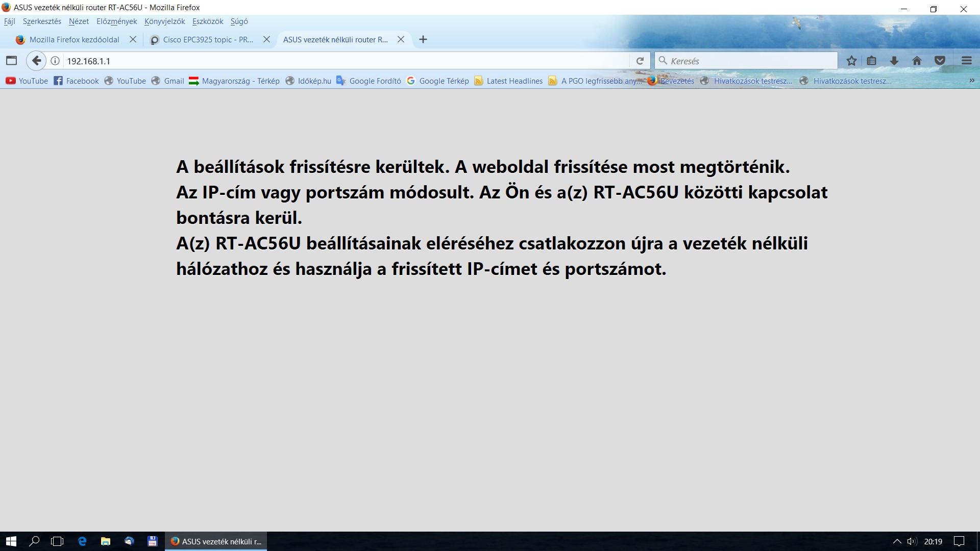The width and height of the screenshot is (980, 551).
Task: Open the volume speaker tray icon
Action: [912, 541]
